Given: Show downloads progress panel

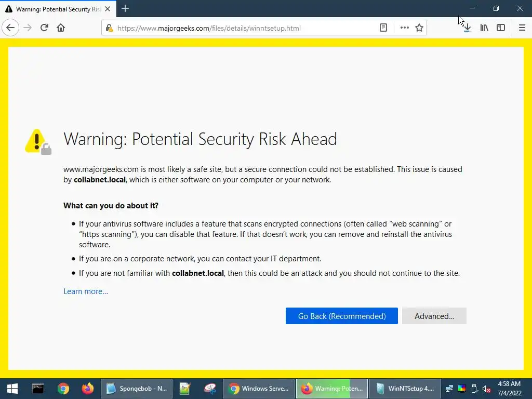Looking at the screenshot, I should (x=467, y=28).
